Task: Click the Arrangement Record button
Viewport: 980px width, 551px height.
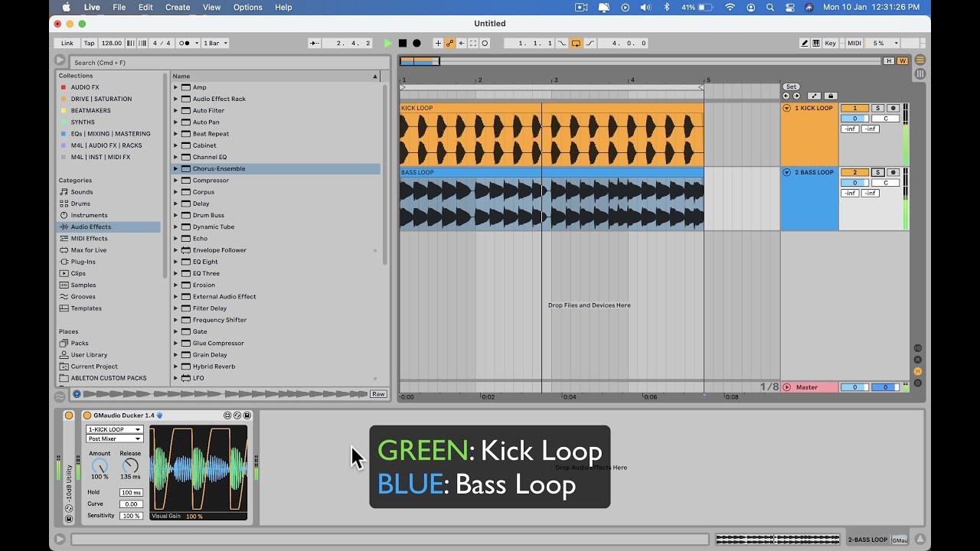Action: coord(416,44)
